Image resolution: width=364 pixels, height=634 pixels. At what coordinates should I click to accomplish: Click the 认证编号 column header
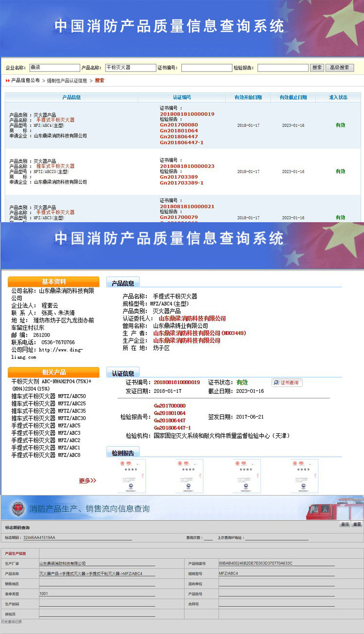coord(182,98)
